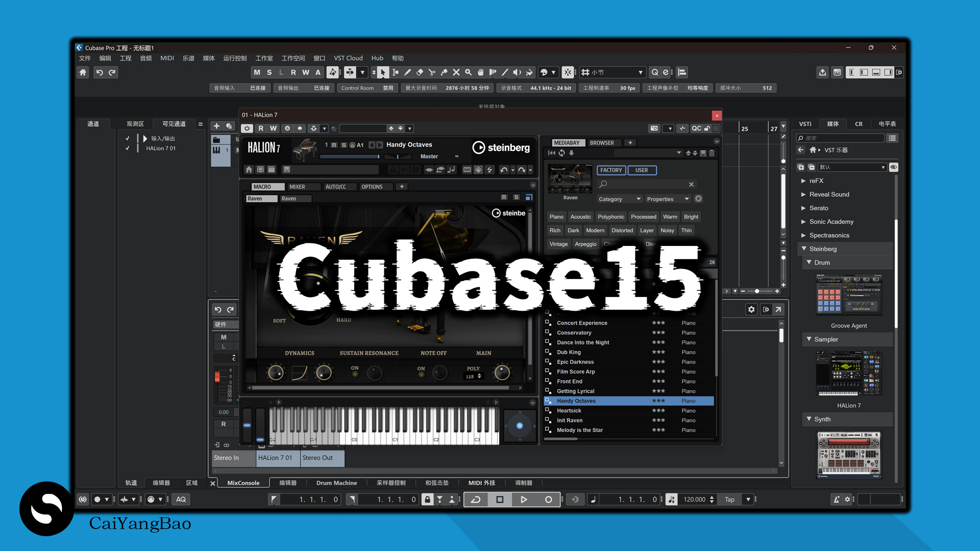The image size is (980, 551).
Task: Mute the Handy Octaves slot with the M button
Action: point(333,145)
